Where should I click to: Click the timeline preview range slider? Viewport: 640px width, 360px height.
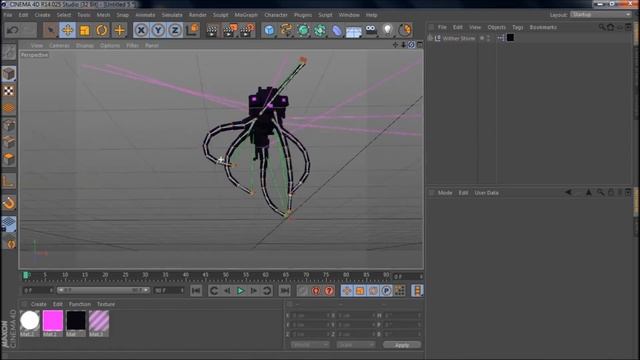point(103,290)
